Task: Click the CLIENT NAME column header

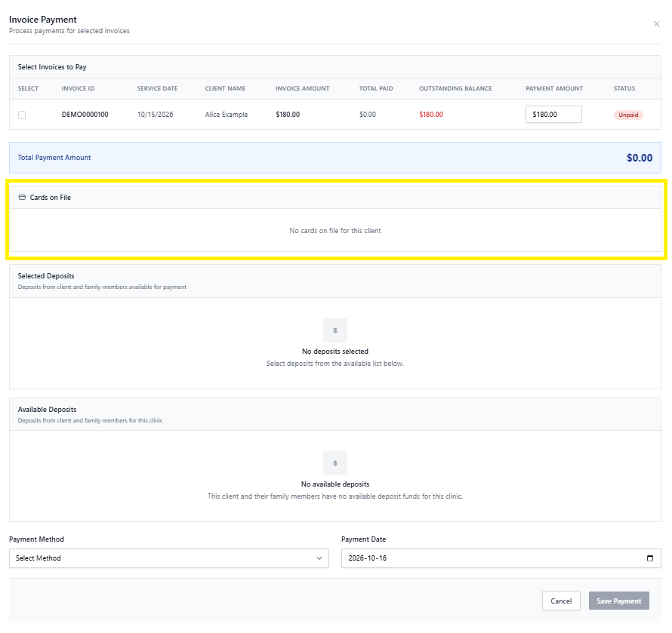Action: (225, 89)
